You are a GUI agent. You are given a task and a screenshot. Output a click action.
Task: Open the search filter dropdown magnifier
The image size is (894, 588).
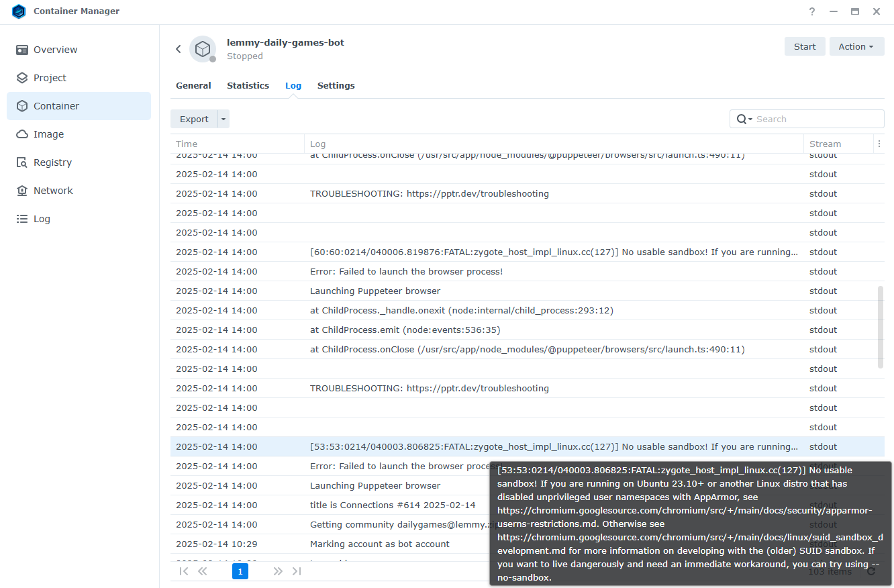coord(744,119)
